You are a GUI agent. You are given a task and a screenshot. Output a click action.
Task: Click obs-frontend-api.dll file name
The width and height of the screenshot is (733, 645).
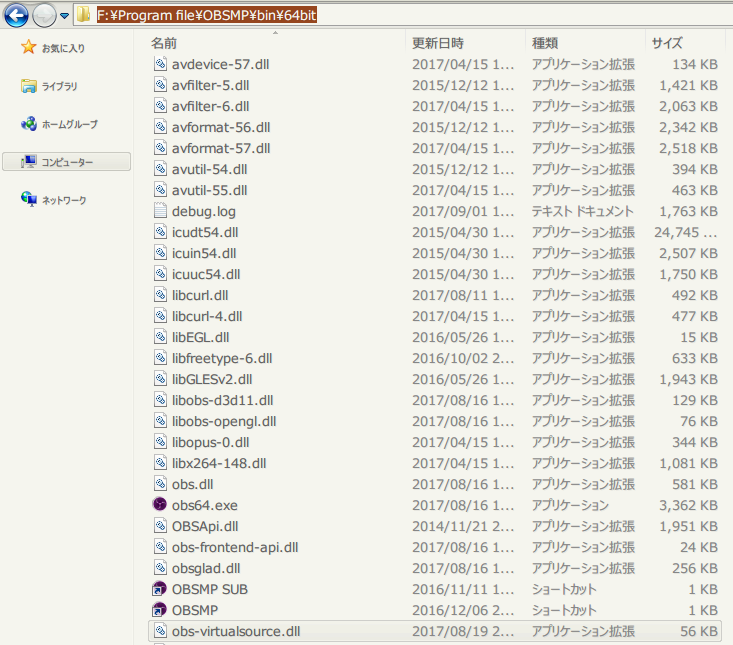(235, 548)
